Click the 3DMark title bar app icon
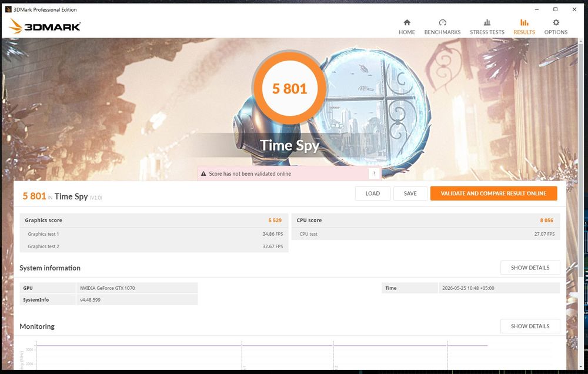 click(8, 9)
